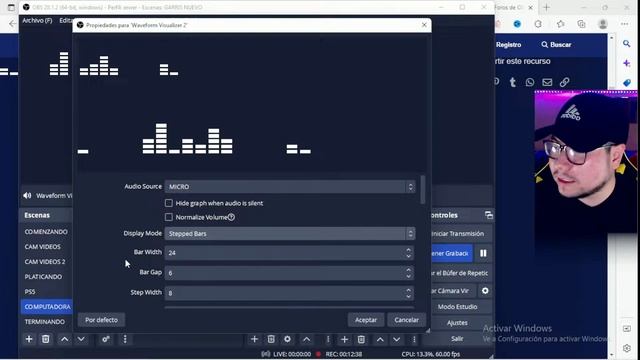Undock the Controles panel with its float icon
The height and width of the screenshot is (360, 640).
[x=489, y=215]
